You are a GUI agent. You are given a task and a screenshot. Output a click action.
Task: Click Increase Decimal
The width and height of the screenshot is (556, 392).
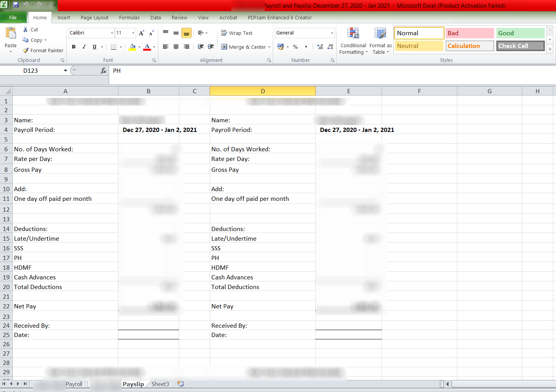pos(320,47)
